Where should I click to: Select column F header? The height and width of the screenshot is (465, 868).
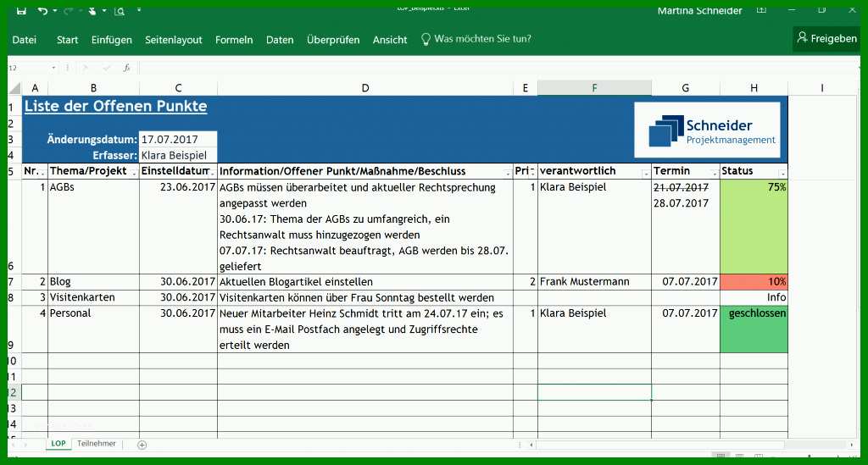(594, 88)
